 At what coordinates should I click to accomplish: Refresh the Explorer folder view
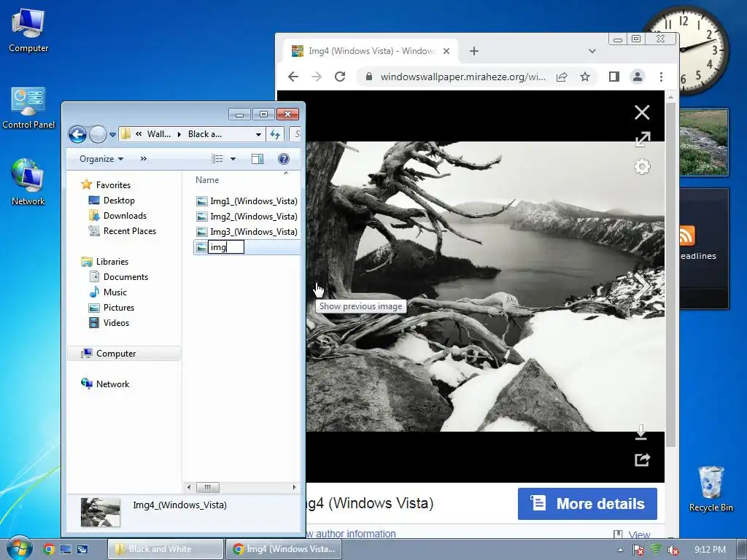[x=275, y=134]
